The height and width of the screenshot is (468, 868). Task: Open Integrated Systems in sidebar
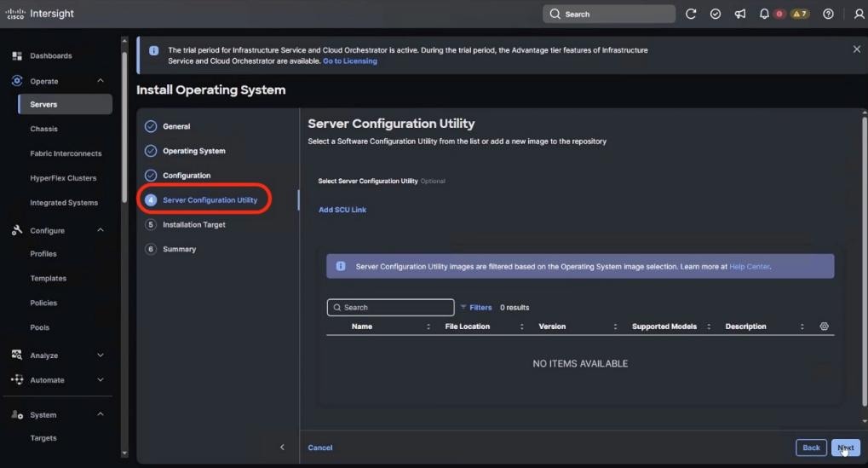[x=64, y=203]
